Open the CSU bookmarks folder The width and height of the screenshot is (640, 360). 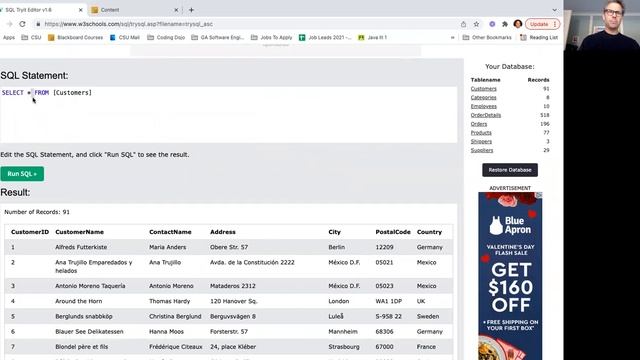coord(31,38)
